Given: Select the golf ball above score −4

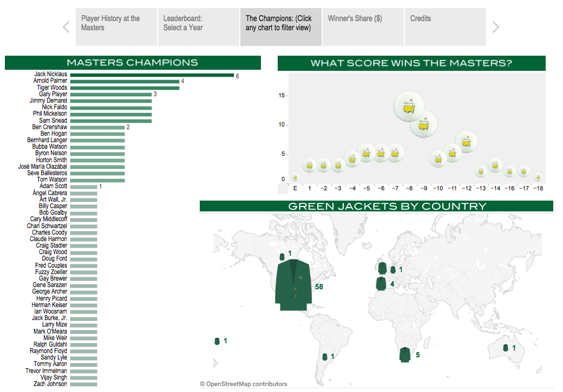Looking at the screenshot, I should (x=352, y=160).
